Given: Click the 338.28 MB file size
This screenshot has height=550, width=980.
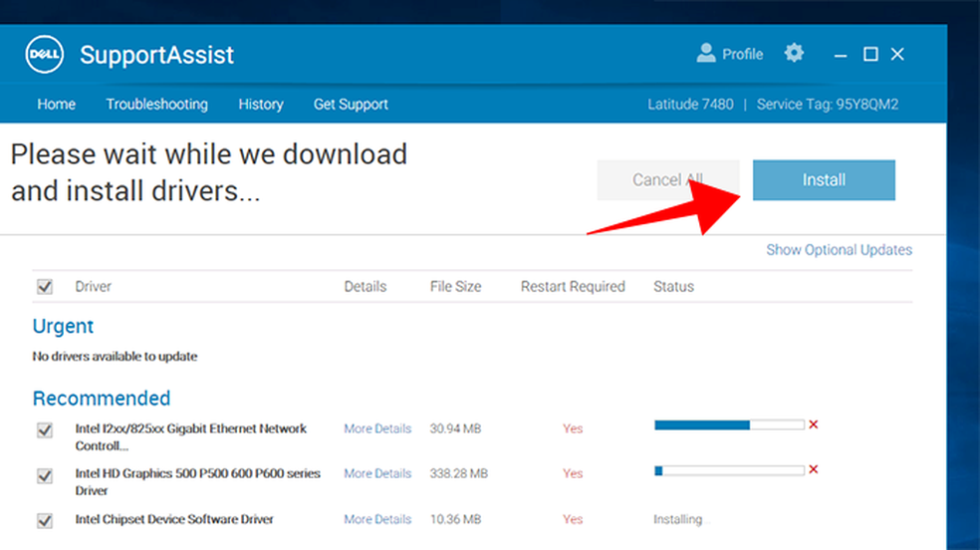Looking at the screenshot, I should (459, 473).
